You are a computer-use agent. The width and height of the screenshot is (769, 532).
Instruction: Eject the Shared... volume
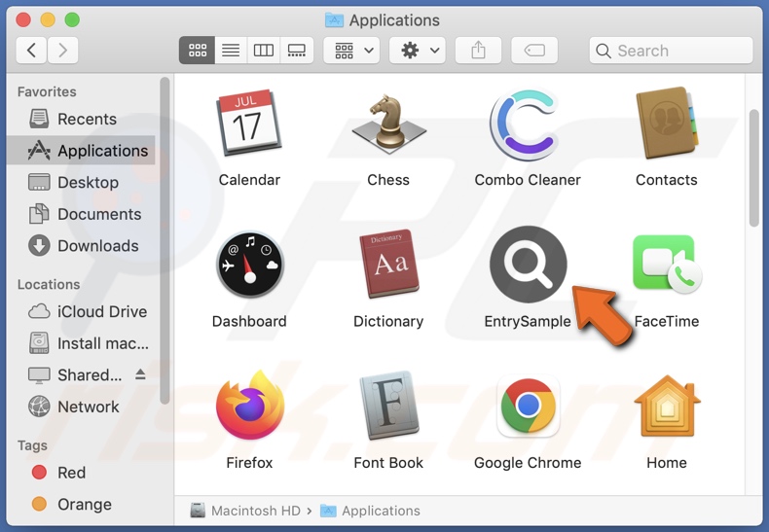140,374
